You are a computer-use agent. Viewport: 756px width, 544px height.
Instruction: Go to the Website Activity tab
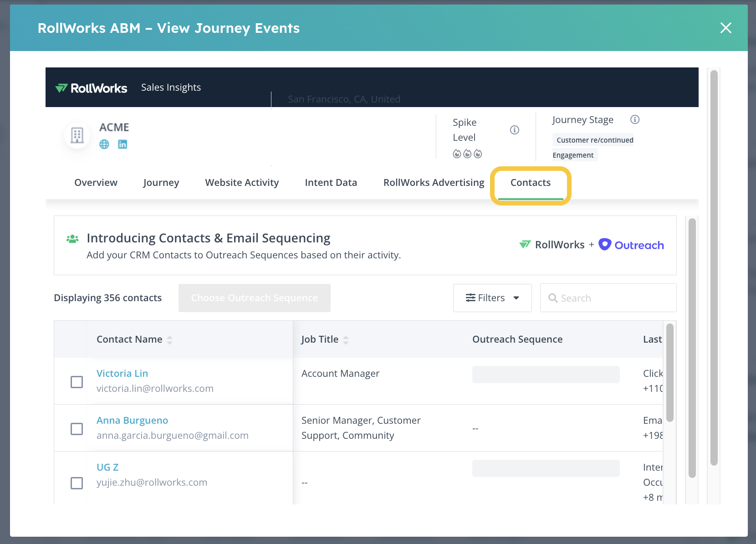[242, 183]
